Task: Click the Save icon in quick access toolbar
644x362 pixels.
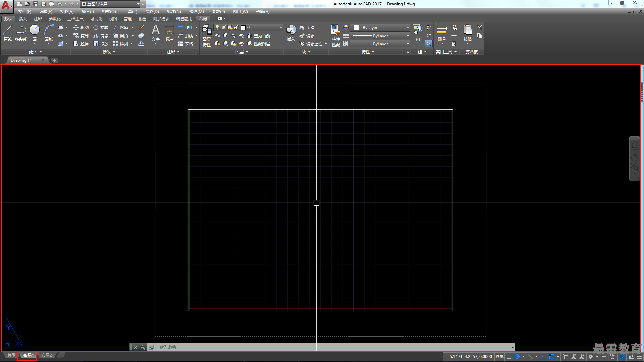Action: point(36,4)
